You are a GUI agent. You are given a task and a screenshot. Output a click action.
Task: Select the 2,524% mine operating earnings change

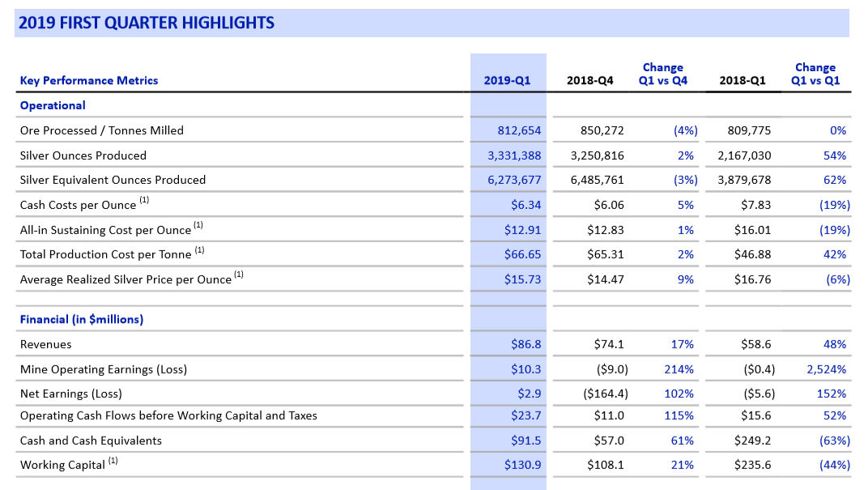point(826,369)
